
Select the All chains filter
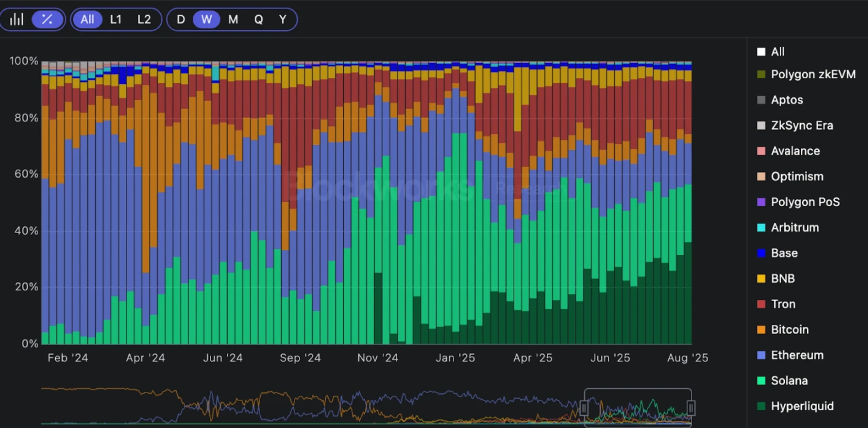[x=87, y=19]
